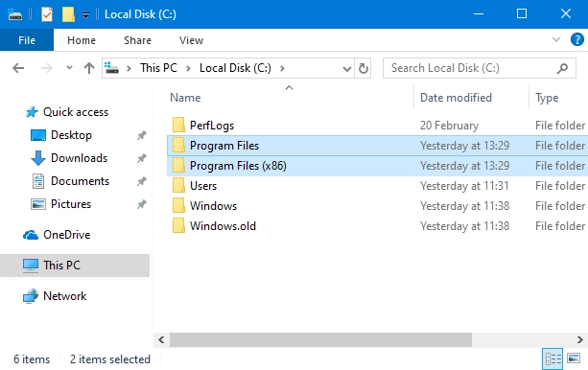Click the New Folder quick access toolbar icon
Viewport: 588px width, 370px height.
[x=68, y=14]
